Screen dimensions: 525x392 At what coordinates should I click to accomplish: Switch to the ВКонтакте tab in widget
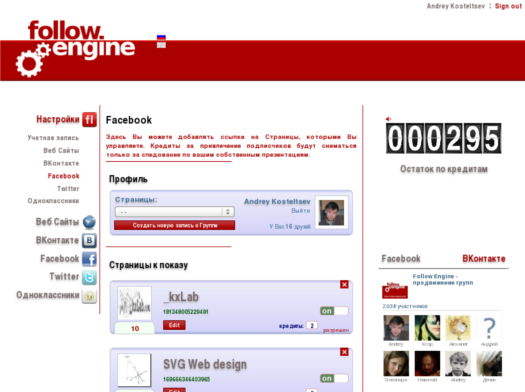click(484, 259)
